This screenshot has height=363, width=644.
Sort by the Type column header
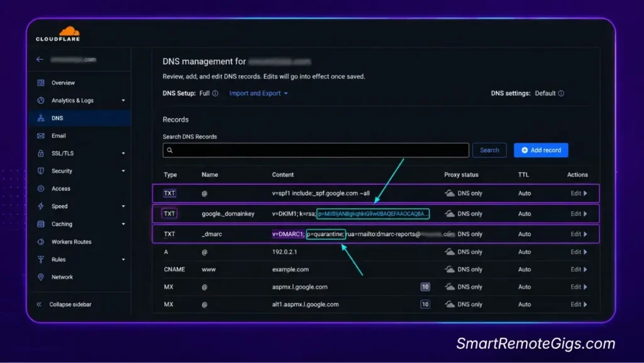[170, 174]
